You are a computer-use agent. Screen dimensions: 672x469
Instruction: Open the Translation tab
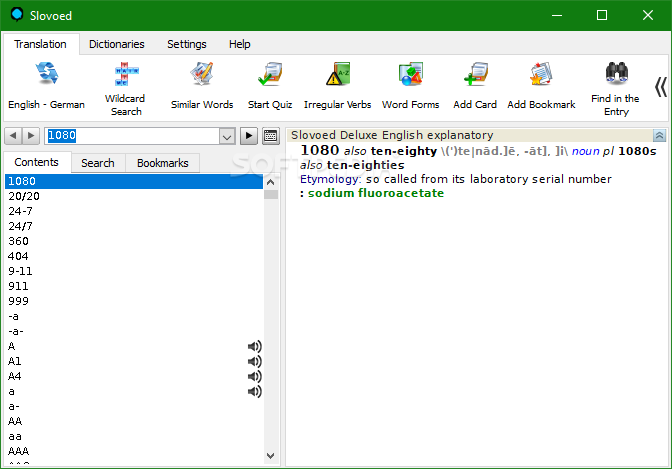(40, 44)
